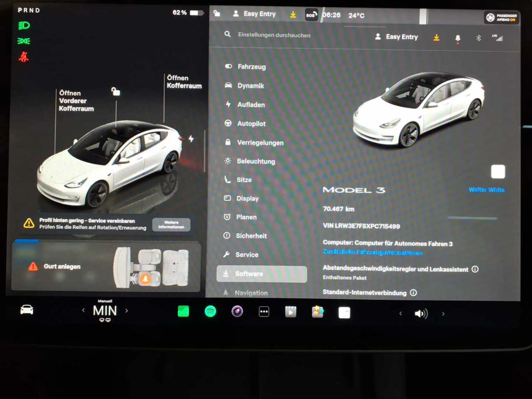Select the white color swatch
Viewport: 532px width, 399px height.
(498, 172)
